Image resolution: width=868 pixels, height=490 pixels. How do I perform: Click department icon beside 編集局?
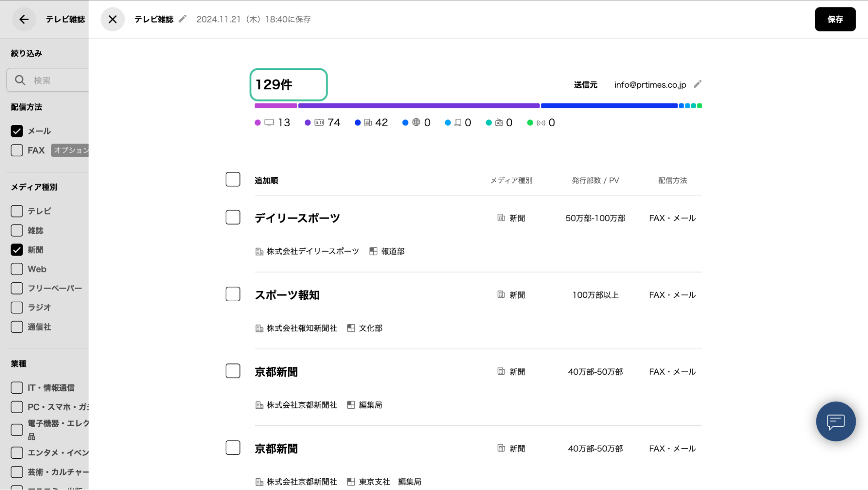[x=351, y=405]
